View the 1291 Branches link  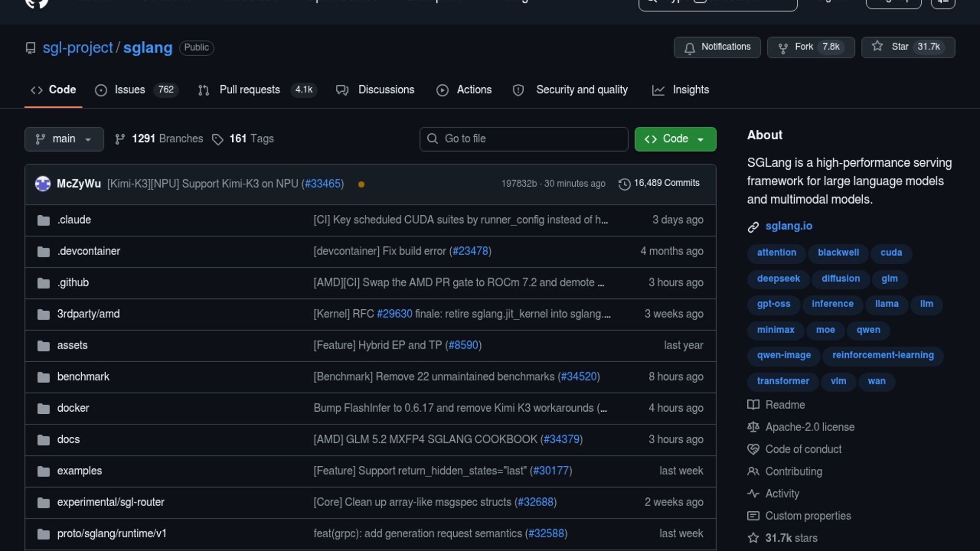(159, 139)
